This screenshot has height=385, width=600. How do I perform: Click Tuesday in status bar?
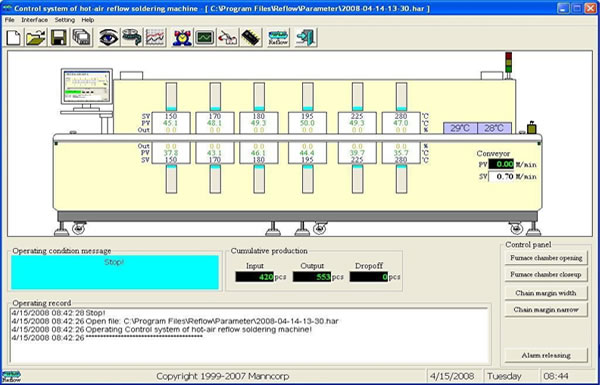click(x=504, y=376)
